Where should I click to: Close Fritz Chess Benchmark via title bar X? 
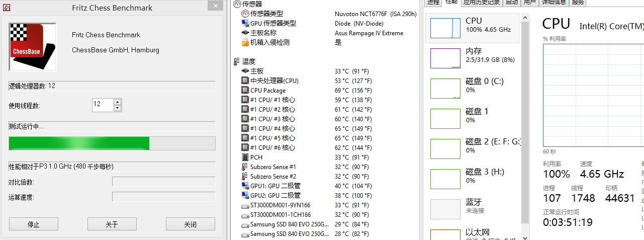(216, 6)
